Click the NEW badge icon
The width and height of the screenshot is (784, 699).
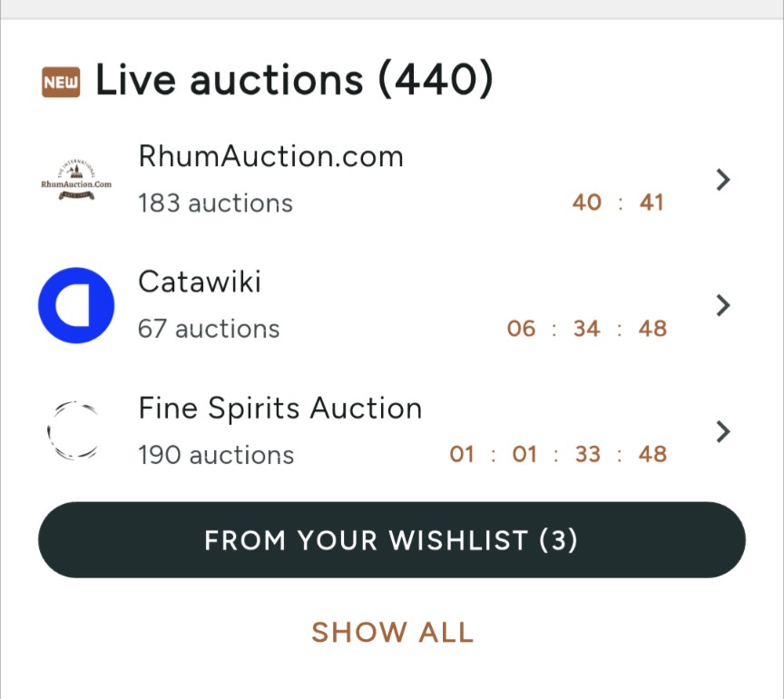tap(61, 82)
